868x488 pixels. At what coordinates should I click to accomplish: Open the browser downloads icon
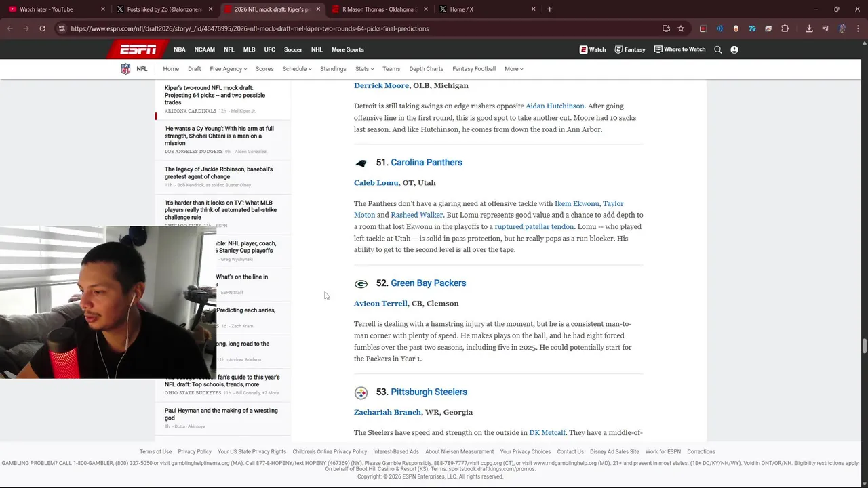point(809,28)
